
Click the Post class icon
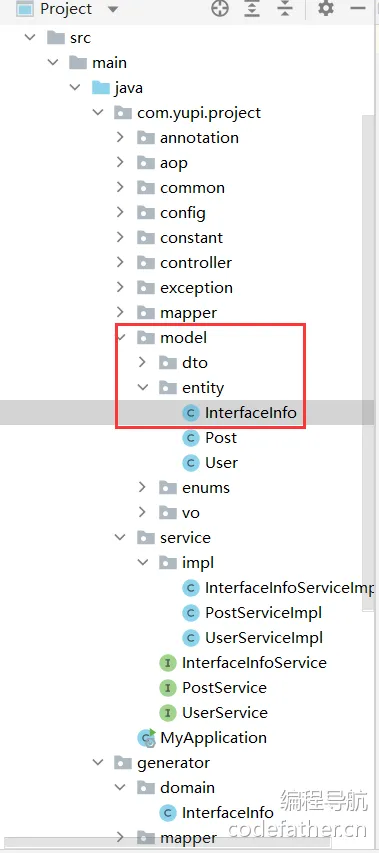click(x=191, y=438)
